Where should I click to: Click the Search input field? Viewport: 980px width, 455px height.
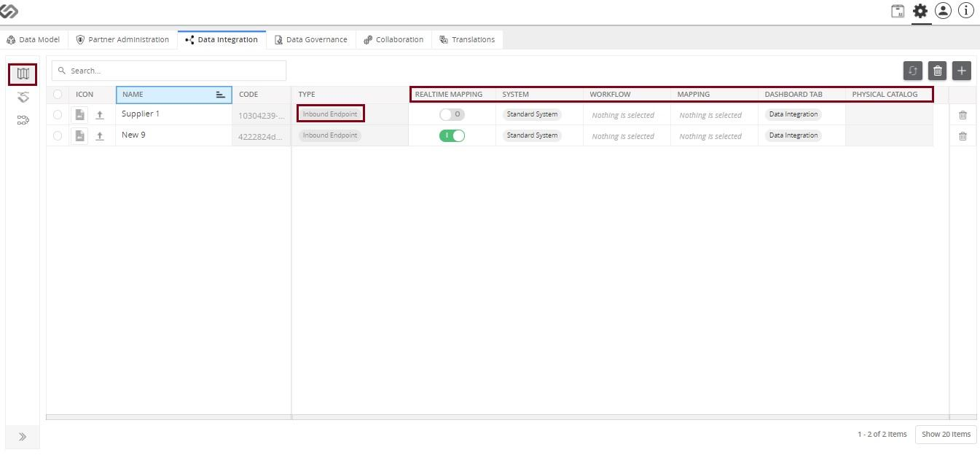tap(169, 71)
